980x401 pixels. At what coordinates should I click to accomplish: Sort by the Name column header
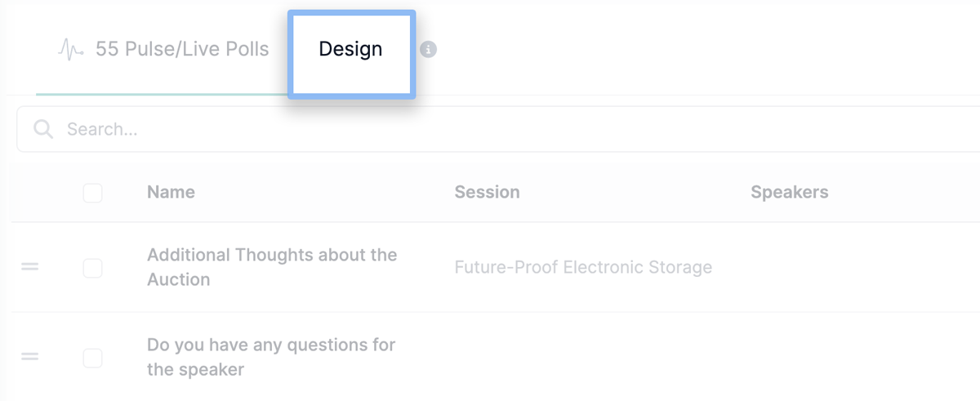171,193
